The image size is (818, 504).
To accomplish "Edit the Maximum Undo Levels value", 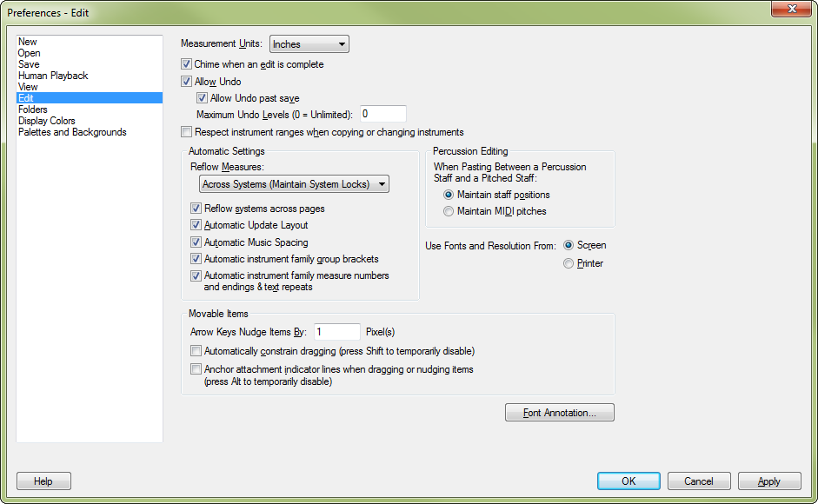I will (x=382, y=113).
